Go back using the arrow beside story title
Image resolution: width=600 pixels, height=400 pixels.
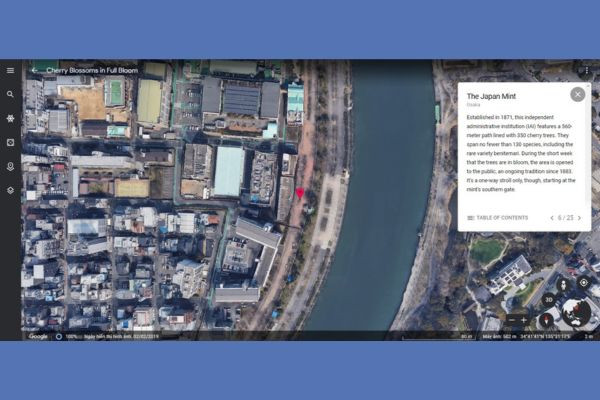click(34, 70)
